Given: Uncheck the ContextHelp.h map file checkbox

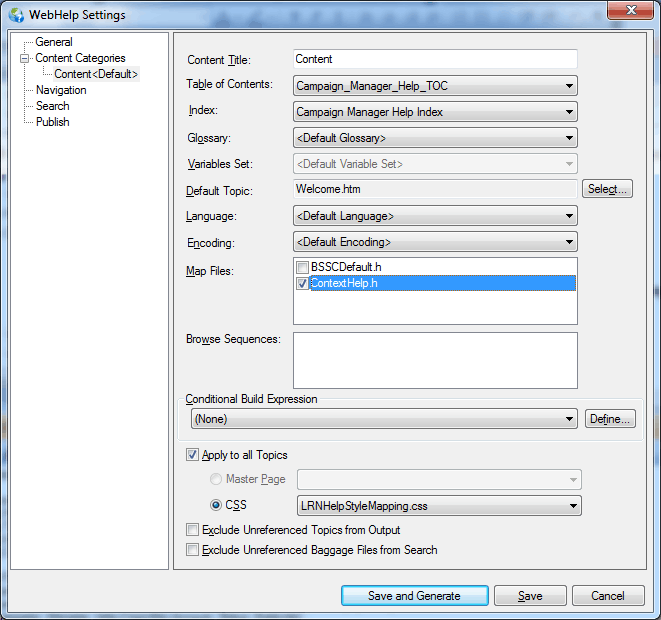Looking at the screenshot, I should (x=302, y=283).
